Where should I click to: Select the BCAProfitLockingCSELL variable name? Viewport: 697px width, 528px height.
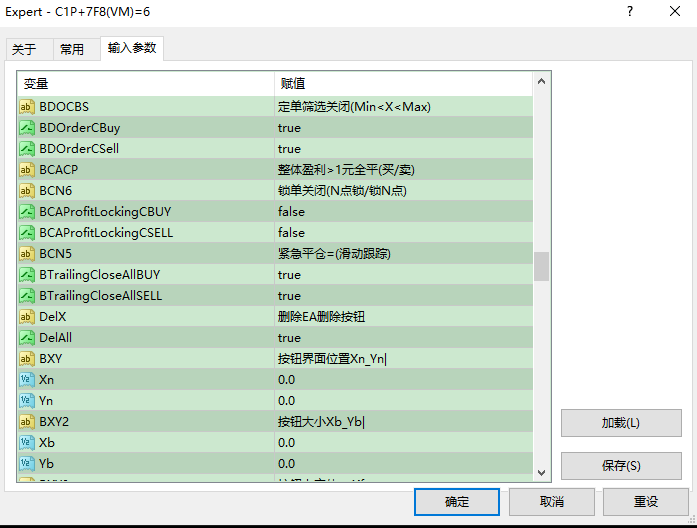click(x=106, y=232)
